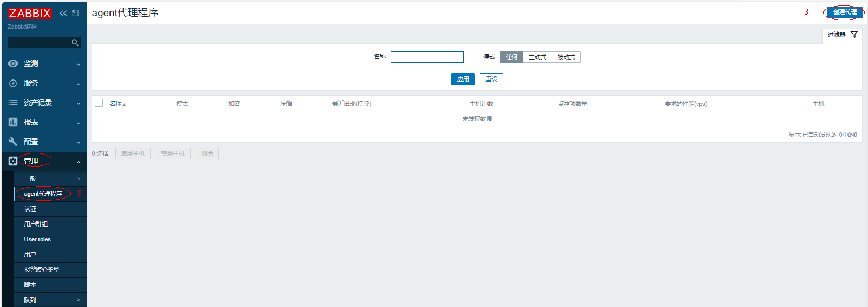Image resolution: width=868 pixels, height=307 pixels.
Task: Toggle the filter funnel icon 过滤器
Action: (854, 35)
